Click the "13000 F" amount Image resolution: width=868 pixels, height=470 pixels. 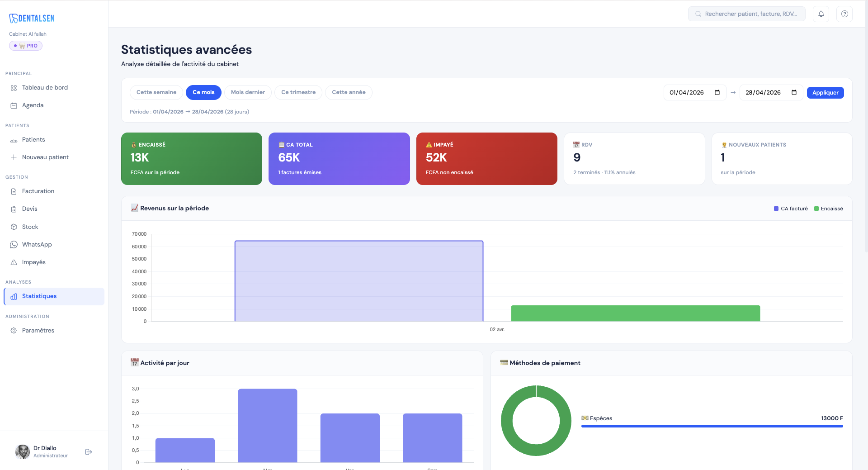832,418
